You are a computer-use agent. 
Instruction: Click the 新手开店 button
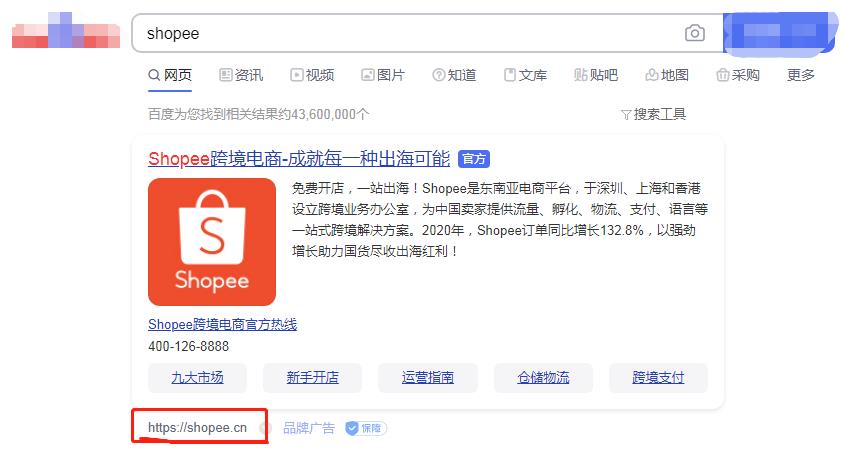pyautogui.click(x=312, y=378)
